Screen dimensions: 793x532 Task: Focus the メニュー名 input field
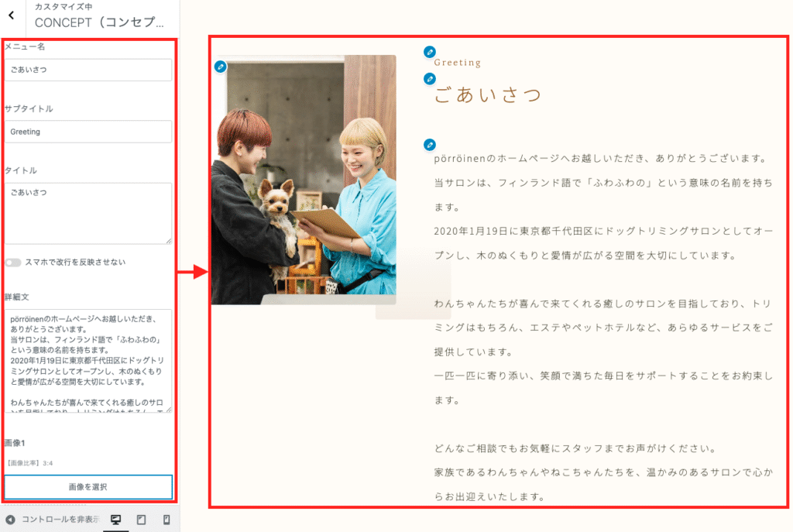click(88, 70)
